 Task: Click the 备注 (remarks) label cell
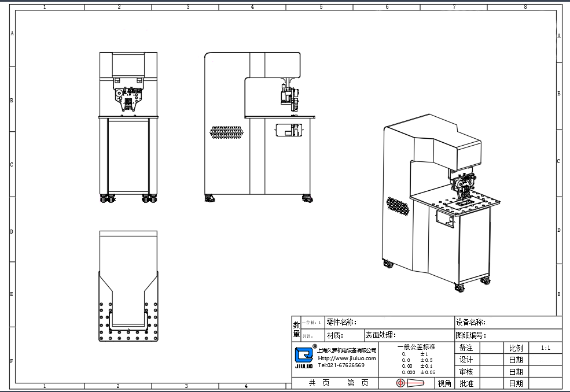[x=466, y=348]
